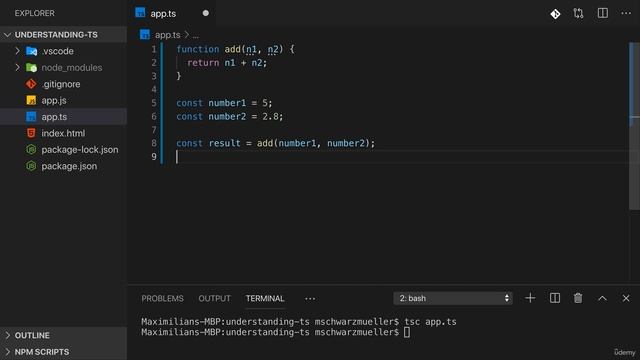Click the app.ts TypeScript icon in the explorer
Viewport: 640px width, 360px height.
pyautogui.click(x=31, y=116)
